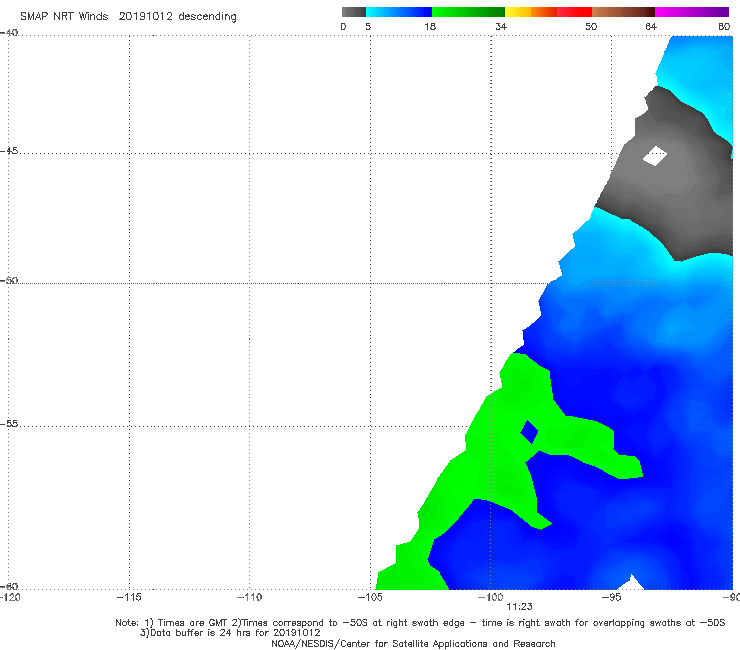Click the title 'SMAP NRT Winds 20191012 descending'
The width and height of the screenshot is (740, 650).
click(128, 16)
